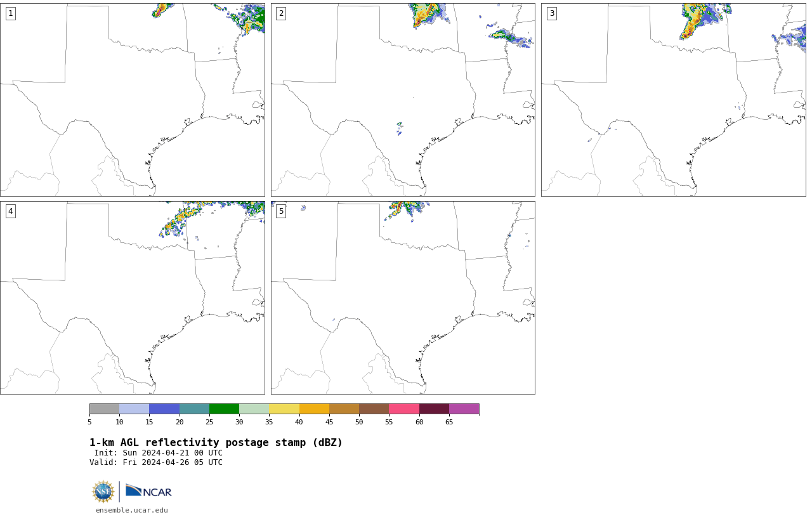Click the panel number label 5

pos(281,211)
